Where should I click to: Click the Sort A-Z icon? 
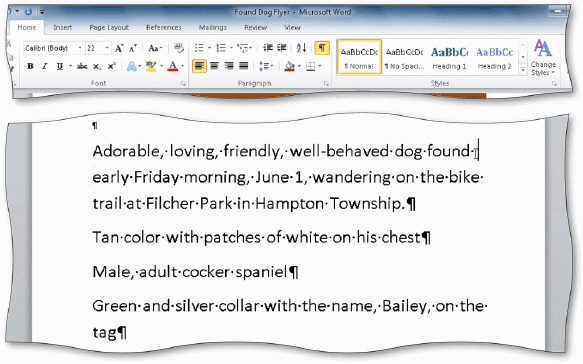pyautogui.click(x=301, y=48)
